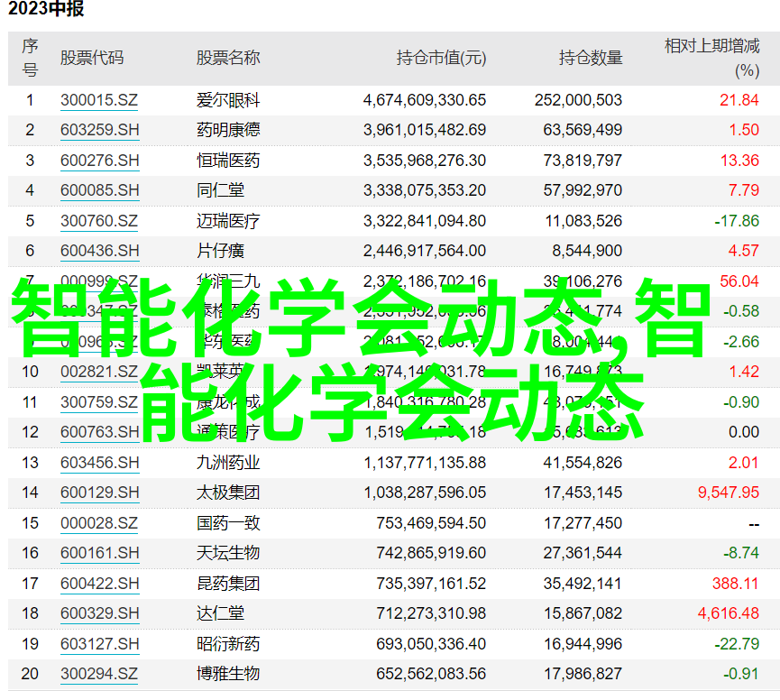780x700 pixels.
Task: Click the 股票名称 column header
Action: tap(228, 59)
